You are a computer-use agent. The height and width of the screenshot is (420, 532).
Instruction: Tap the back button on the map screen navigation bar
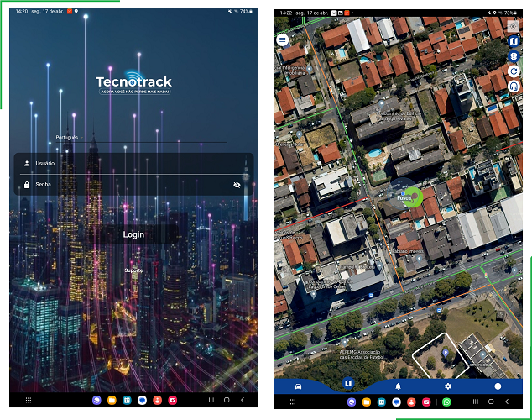tap(507, 402)
